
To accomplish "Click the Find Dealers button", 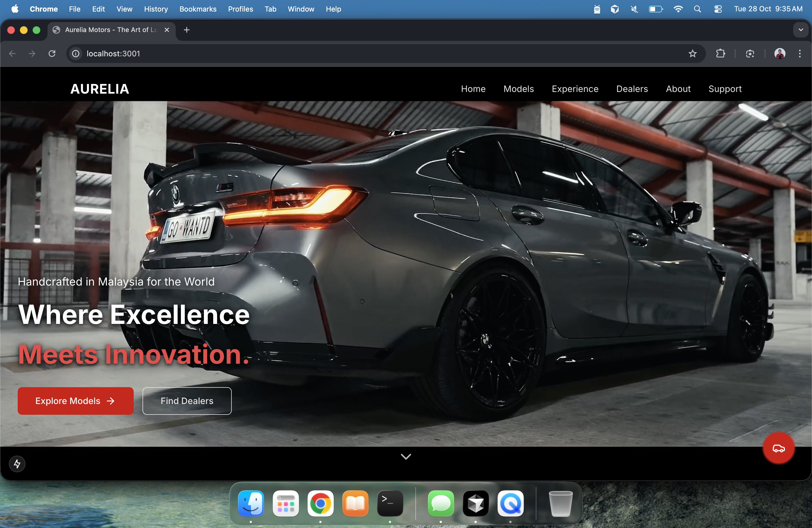I will pos(187,401).
